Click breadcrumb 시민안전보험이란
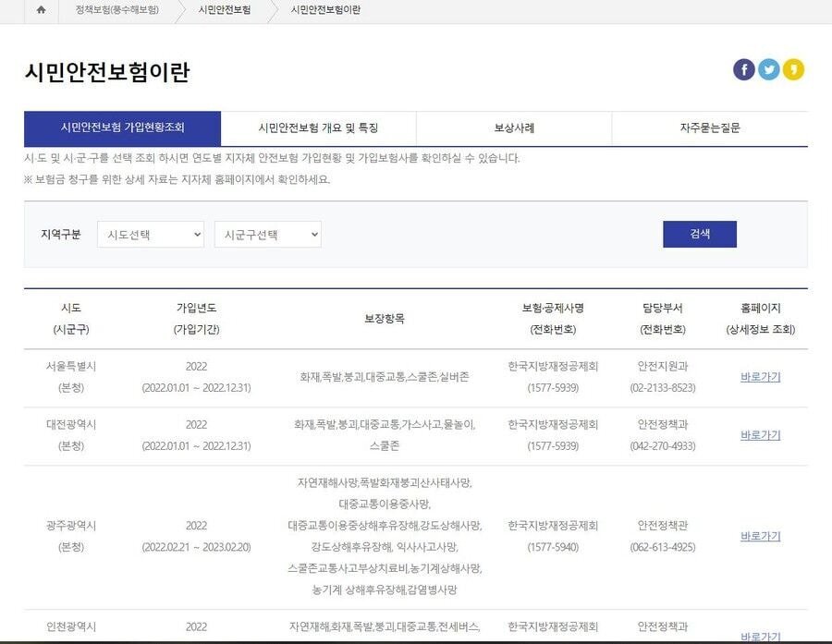The image size is (832, 644). 325,9
